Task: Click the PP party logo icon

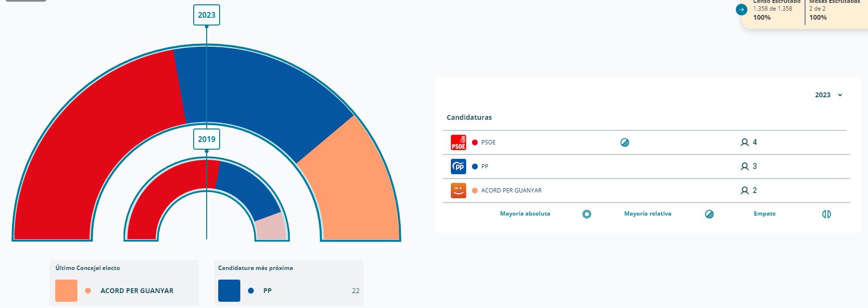Action: click(x=458, y=167)
